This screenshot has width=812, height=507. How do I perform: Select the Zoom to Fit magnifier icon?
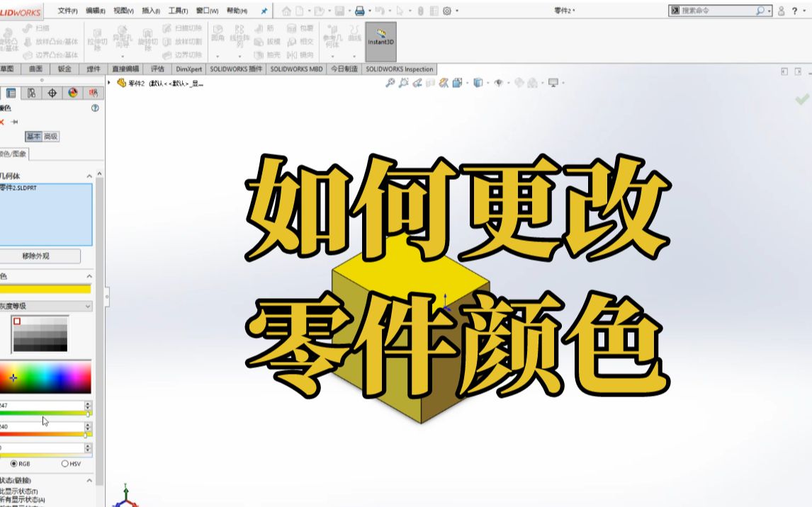390,84
